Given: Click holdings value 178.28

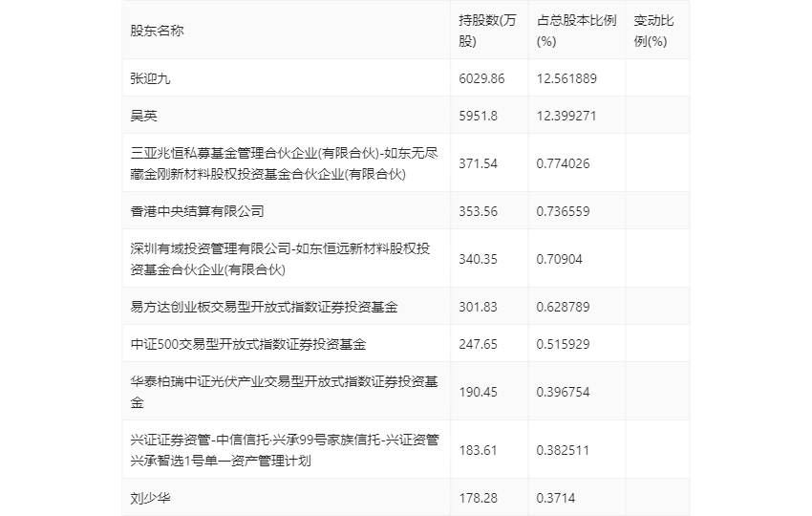Looking at the screenshot, I should pos(478,498).
